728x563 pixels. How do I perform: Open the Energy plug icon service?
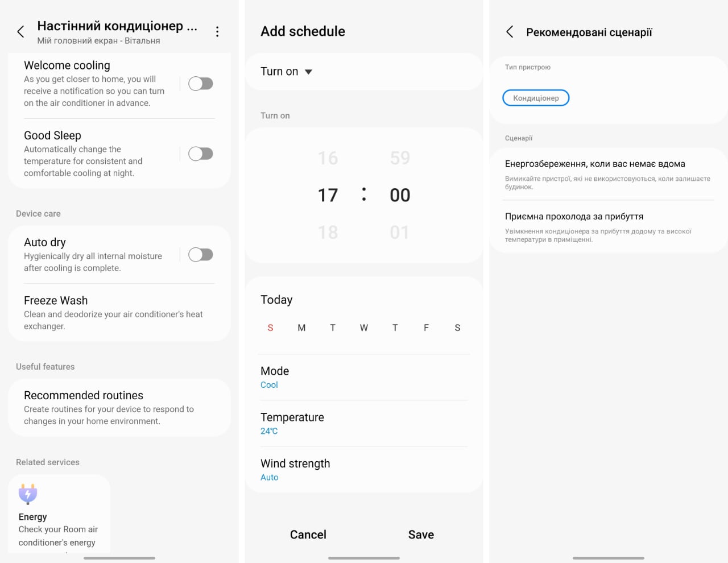pos(28,494)
